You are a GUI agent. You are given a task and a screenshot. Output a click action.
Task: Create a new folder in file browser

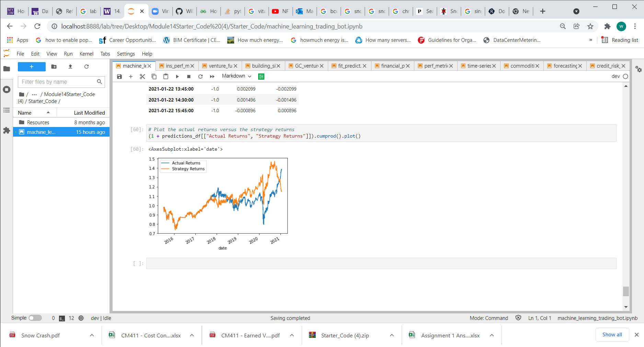pos(54,67)
